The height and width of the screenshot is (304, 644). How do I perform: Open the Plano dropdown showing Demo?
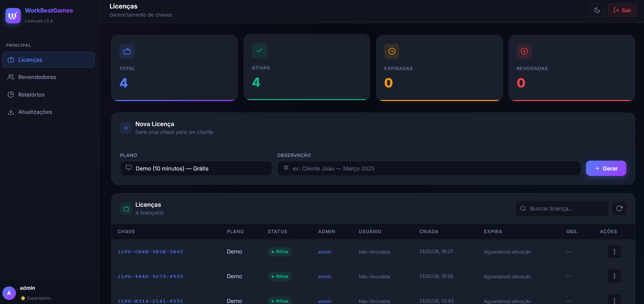pos(196,168)
